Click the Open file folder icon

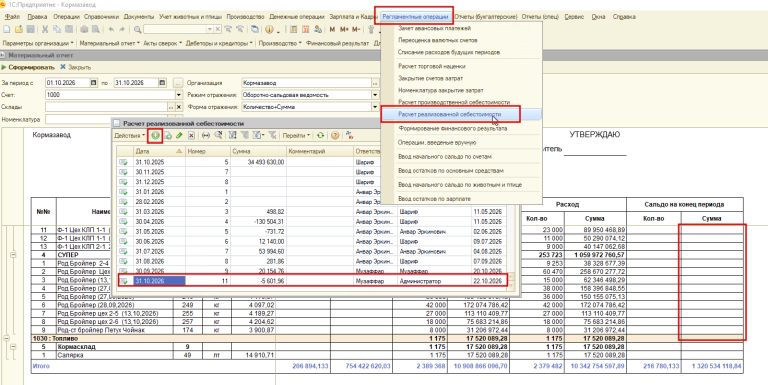(19, 29)
